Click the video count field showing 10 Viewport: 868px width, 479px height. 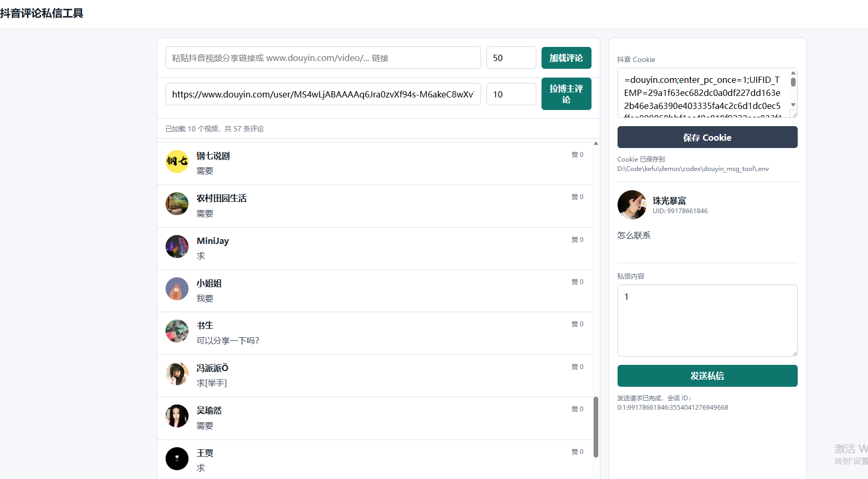point(511,94)
